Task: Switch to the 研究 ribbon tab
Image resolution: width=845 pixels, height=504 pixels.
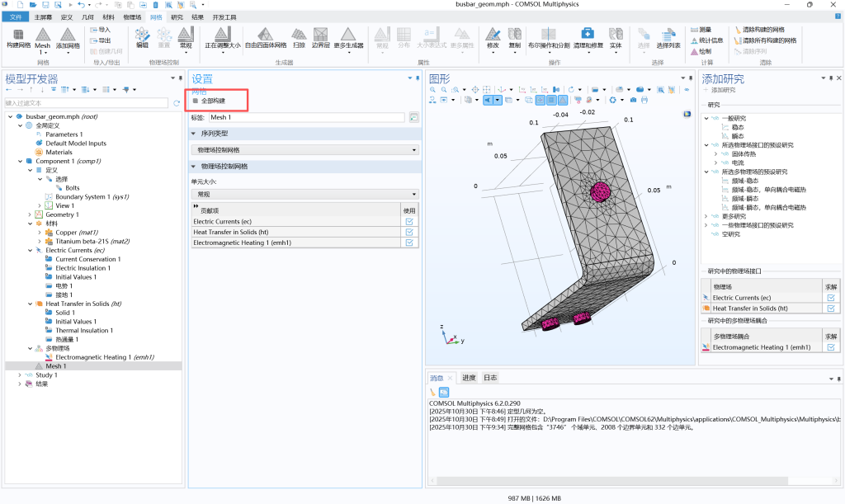Action: point(177,16)
